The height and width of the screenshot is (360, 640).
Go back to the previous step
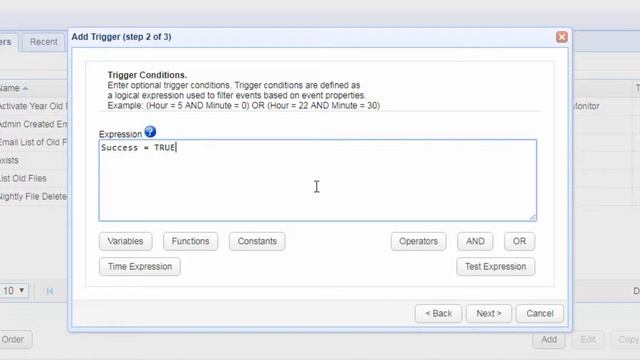[x=438, y=313]
